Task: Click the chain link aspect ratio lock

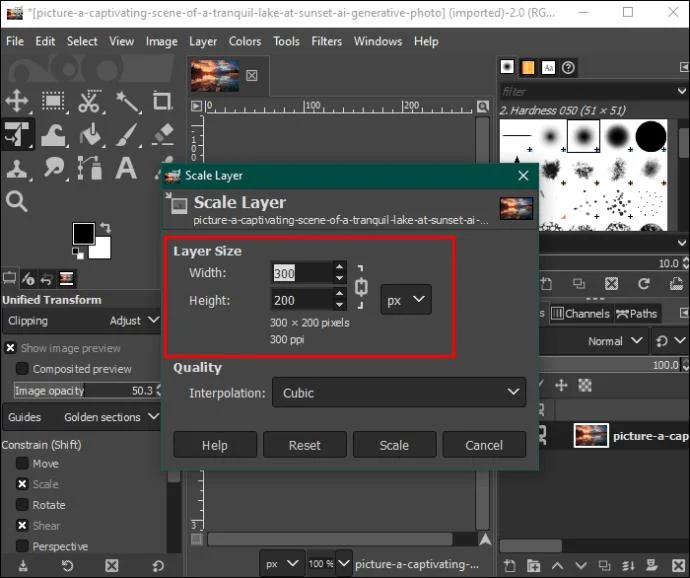Action: [361, 287]
